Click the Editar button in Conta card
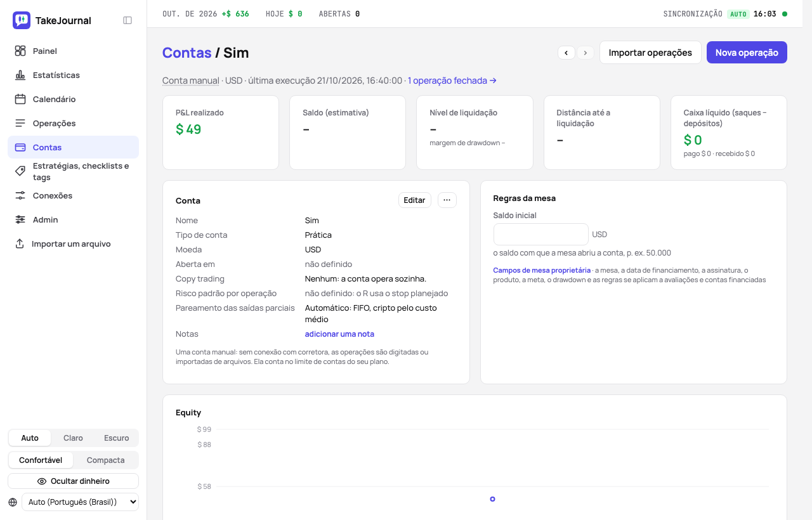 [414, 200]
